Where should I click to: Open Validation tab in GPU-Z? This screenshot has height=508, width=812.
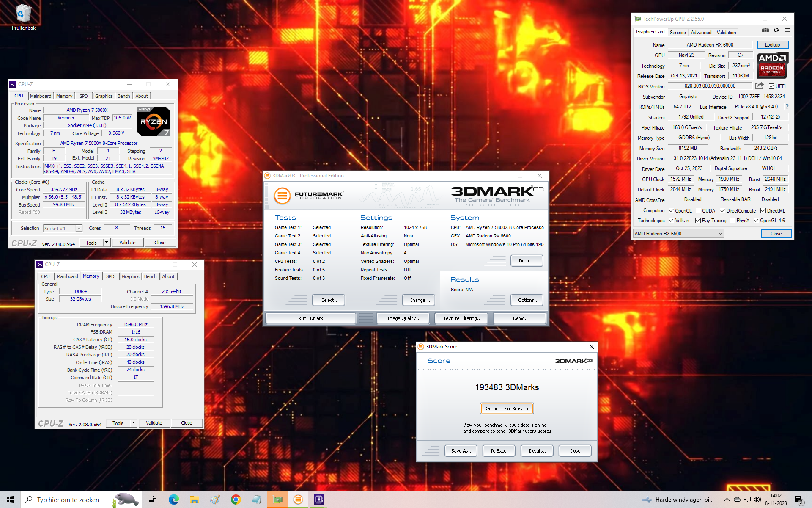point(726,32)
